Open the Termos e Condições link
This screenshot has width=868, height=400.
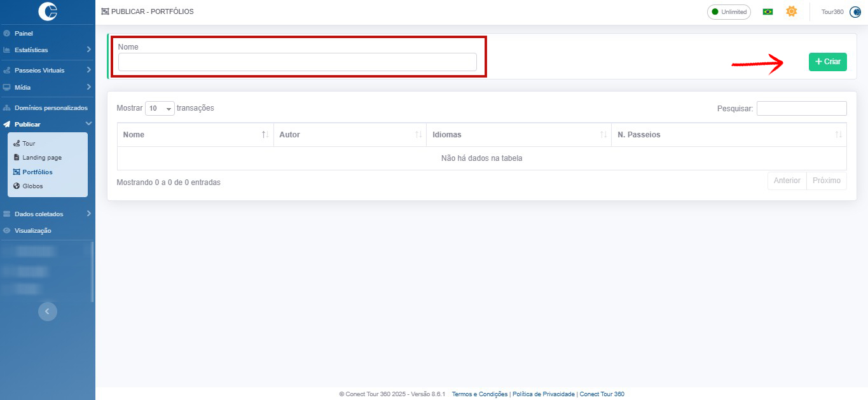pyautogui.click(x=479, y=394)
